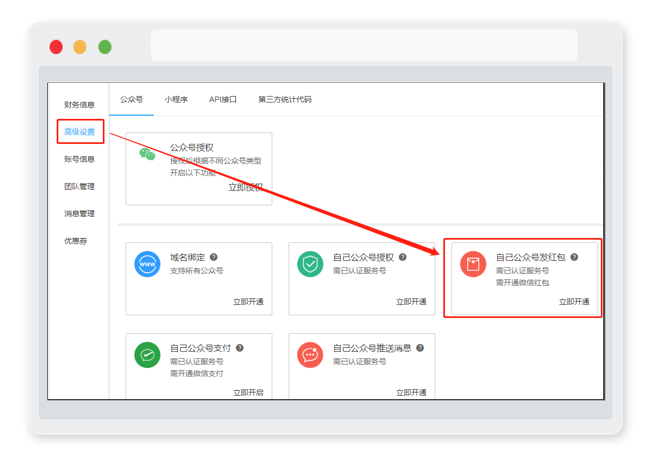
Task: Click the 需开通微信红包 description text
Action: click(522, 283)
